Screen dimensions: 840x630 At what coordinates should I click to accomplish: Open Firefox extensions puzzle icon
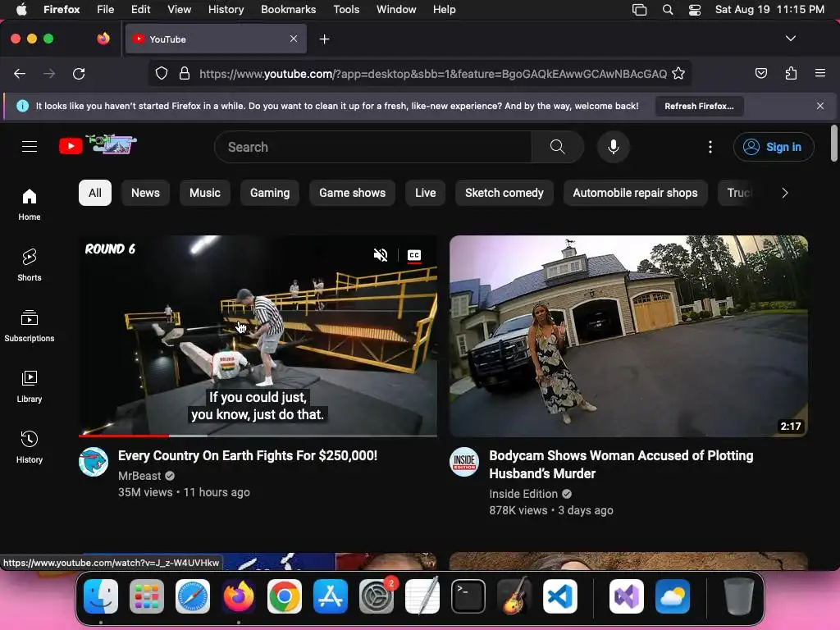pyautogui.click(x=791, y=73)
